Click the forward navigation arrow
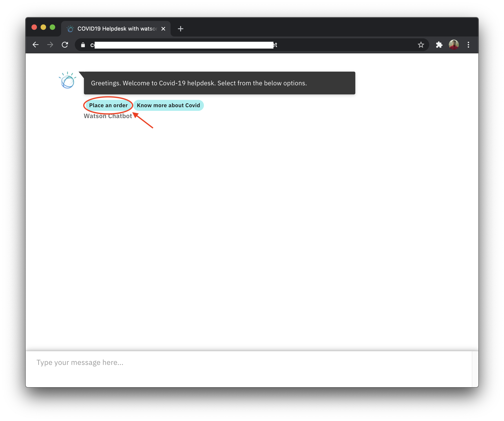This screenshot has width=504, height=421. coord(50,45)
